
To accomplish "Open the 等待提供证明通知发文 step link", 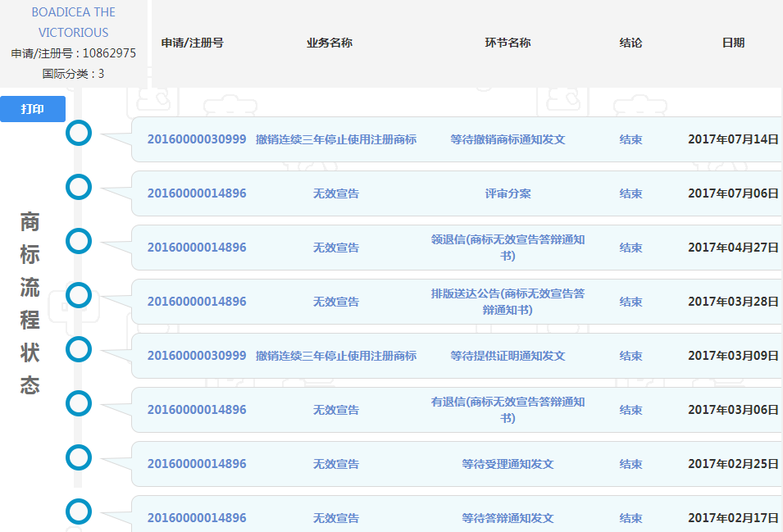I will click(x=508, y=356).
